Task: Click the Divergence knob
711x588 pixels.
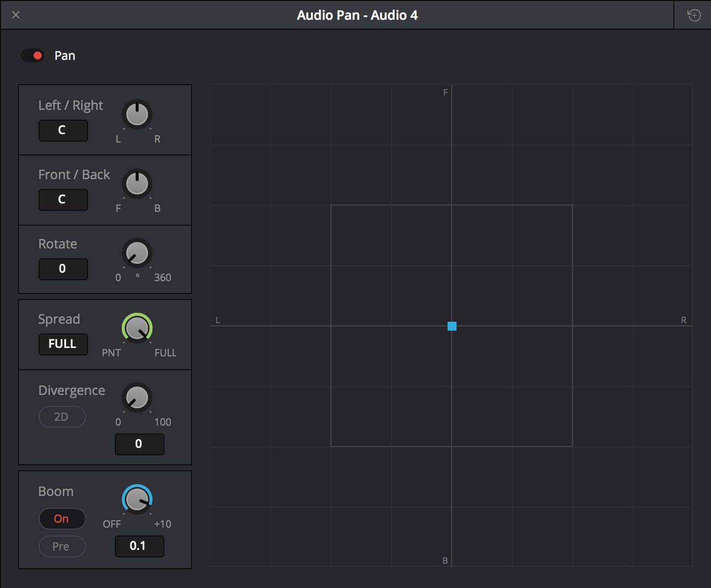Action: point(137,397)
